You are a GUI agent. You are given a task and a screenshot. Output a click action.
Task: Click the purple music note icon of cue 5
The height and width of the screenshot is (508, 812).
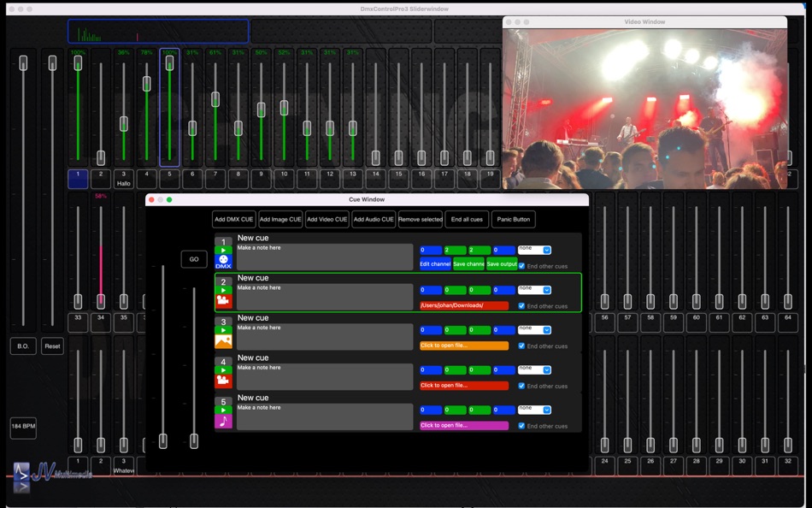(x=223, y=422)
